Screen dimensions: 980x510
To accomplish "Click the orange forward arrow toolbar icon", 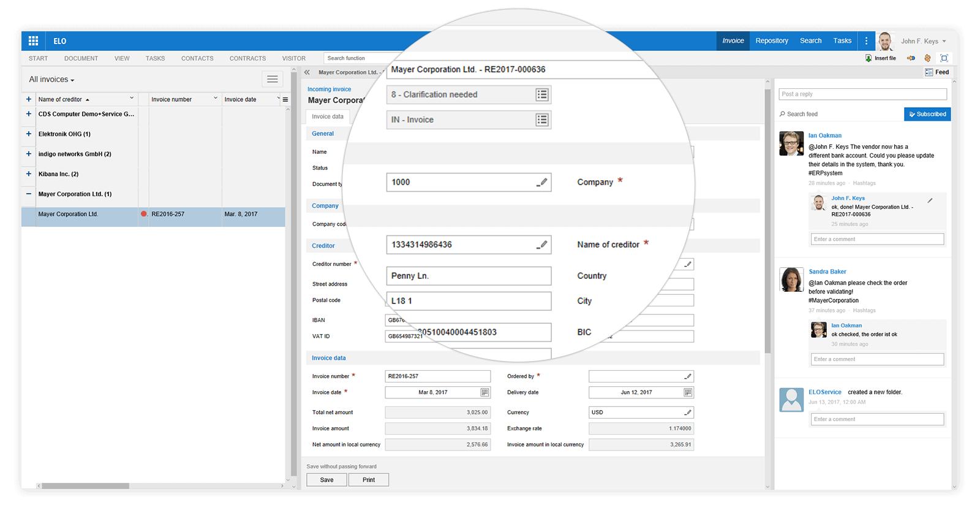I will (911, 58).
